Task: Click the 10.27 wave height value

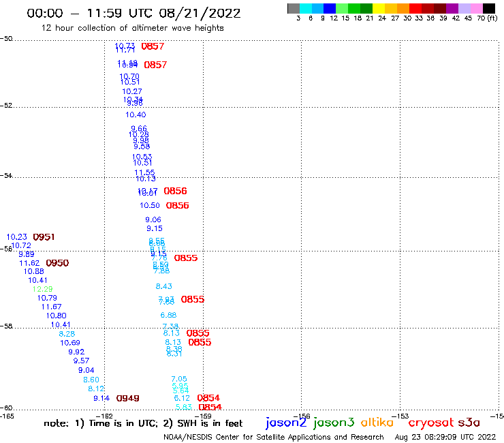Action: pyautogui.click(x=131, y=91)
